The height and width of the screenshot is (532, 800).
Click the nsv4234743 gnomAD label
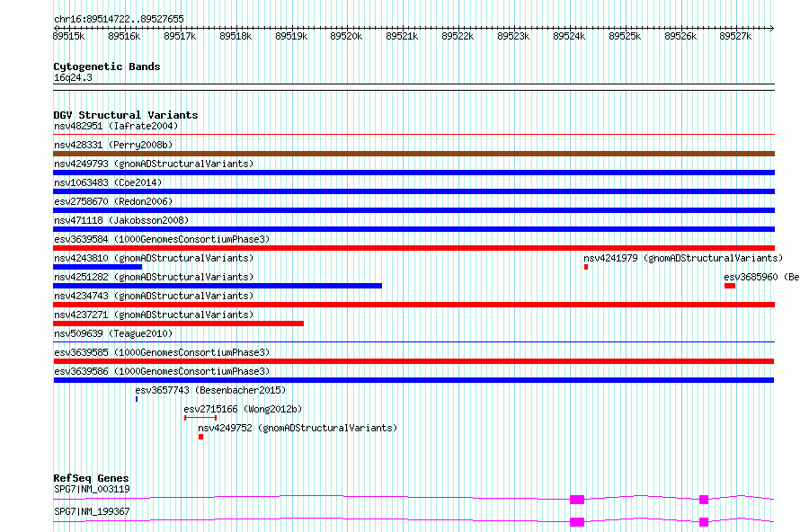(x=154, y=296)
